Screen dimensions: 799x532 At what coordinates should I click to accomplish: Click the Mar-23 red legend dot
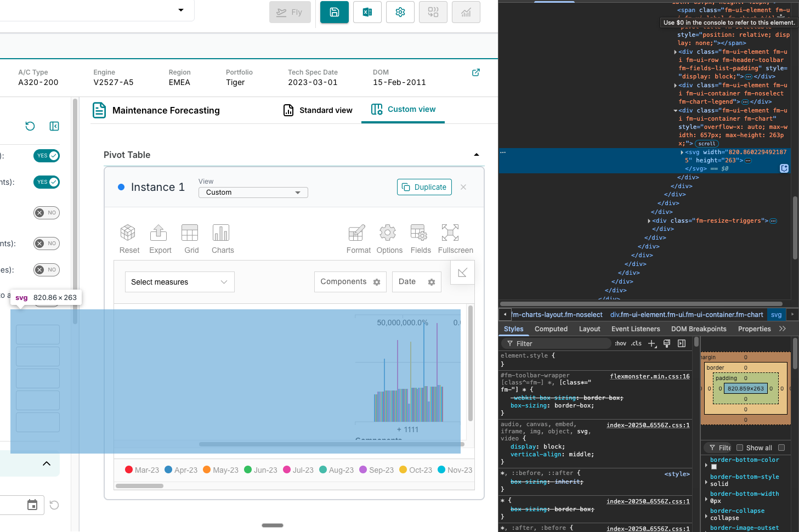pyautogui.click(x=129, y=470)
